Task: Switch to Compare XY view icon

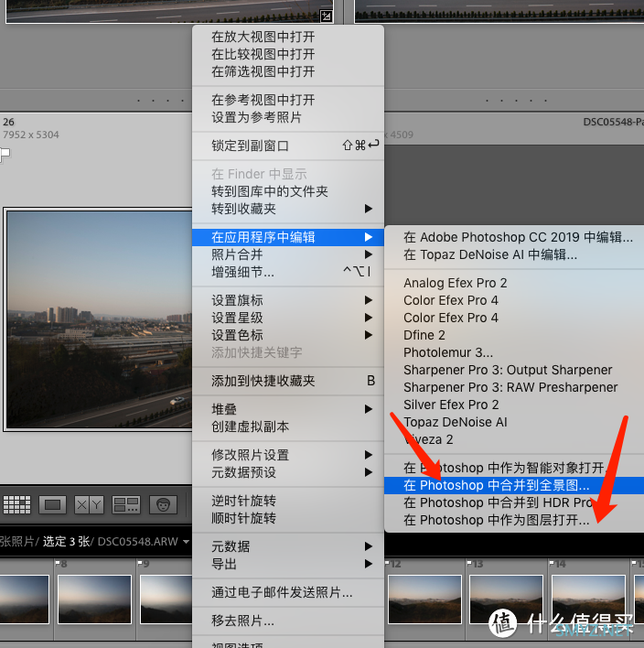Action: coord(89,504)
